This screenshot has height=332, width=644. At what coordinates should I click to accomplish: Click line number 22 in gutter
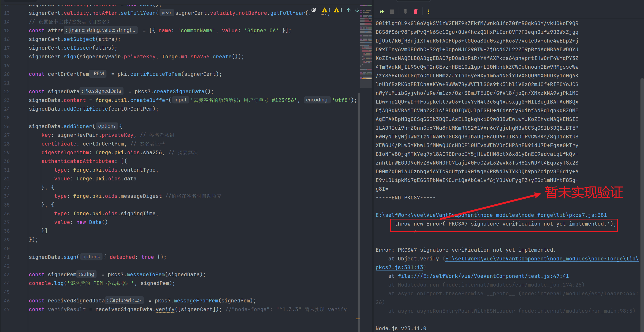pos(7,91)
